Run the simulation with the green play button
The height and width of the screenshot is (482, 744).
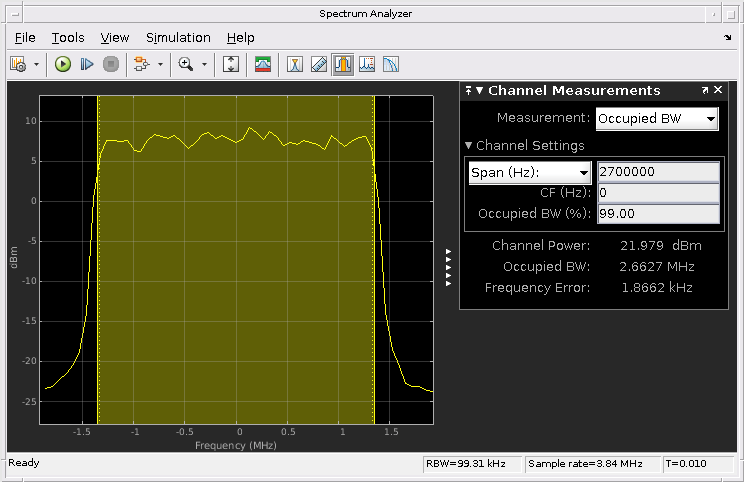point(63,64)
